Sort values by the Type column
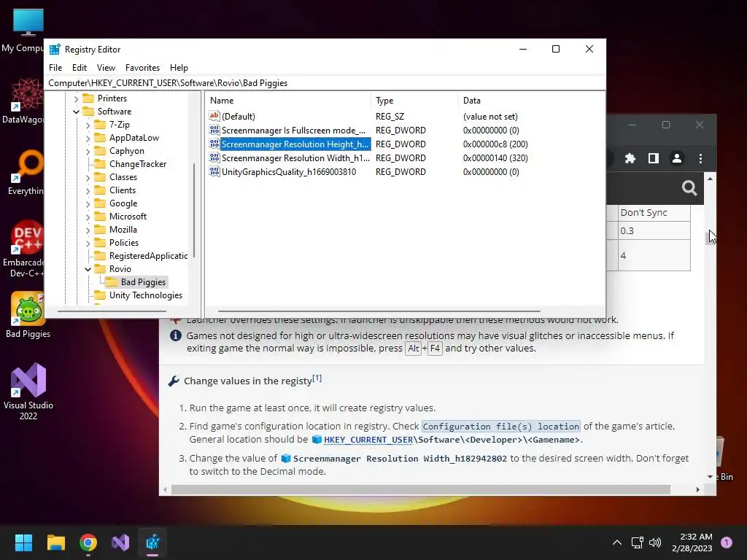The image size is (747, 560). (x=414, y=101)
